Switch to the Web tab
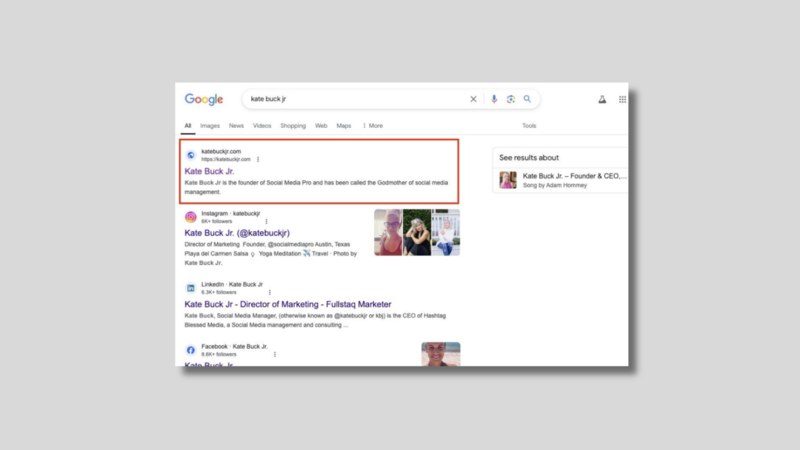The image size is (800, 450). point(321,126)
